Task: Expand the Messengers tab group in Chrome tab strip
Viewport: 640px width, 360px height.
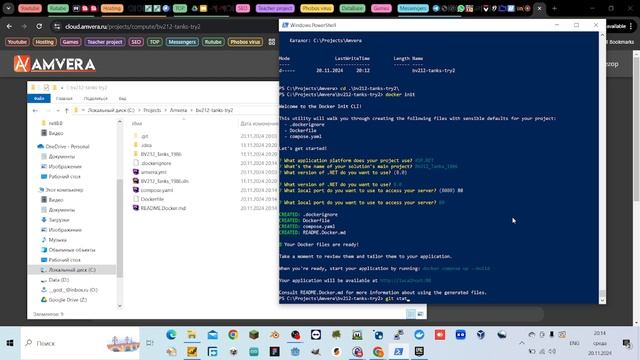Action: click(x=413, y=9)
